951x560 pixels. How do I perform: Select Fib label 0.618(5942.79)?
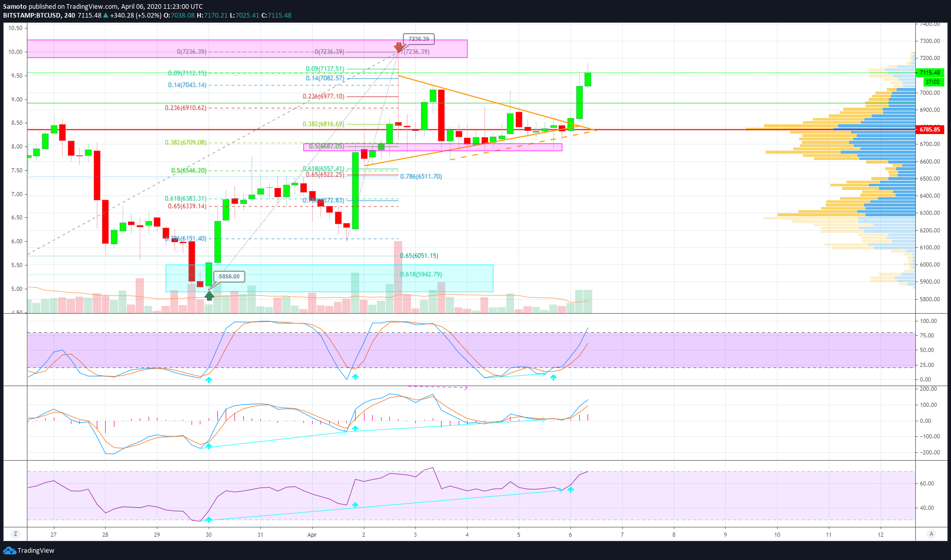coord(421,274)
